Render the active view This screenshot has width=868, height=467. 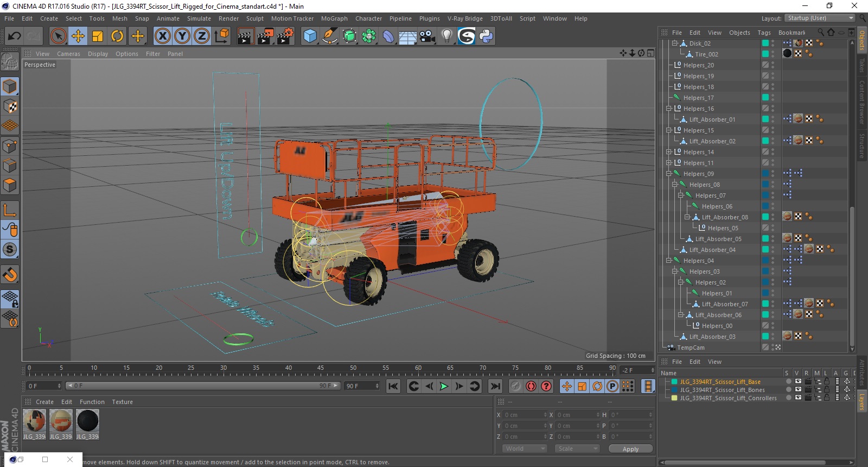[245, 36]
